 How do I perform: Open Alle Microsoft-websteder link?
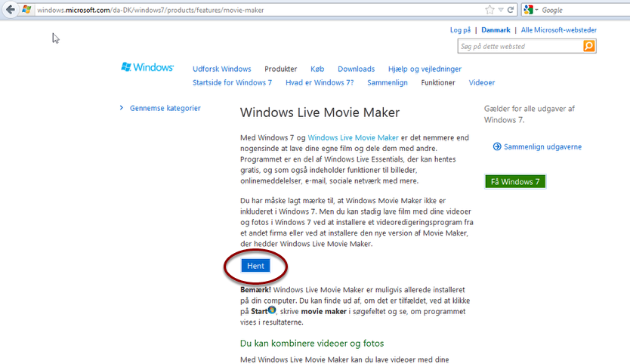coord(558,30)
